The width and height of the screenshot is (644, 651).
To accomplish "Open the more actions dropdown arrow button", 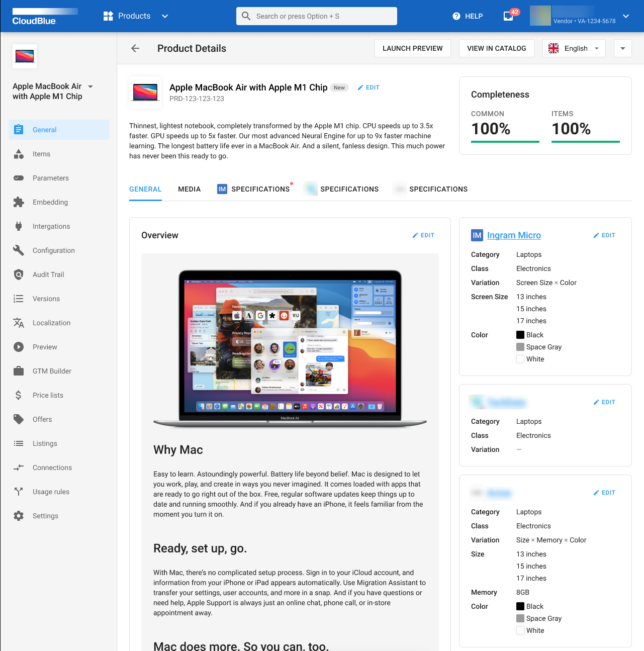I will (x=622, y=48).
